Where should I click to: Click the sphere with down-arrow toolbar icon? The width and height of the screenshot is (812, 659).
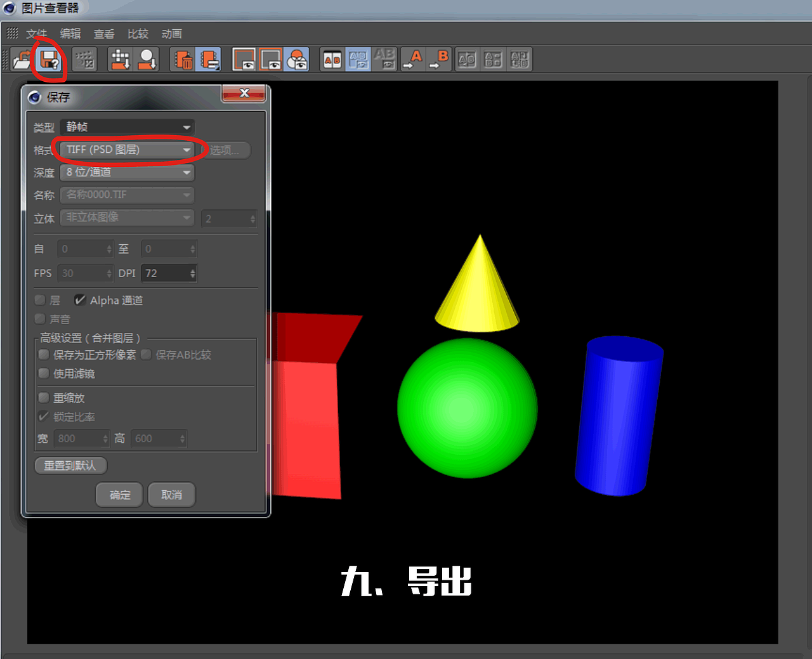pyautogui.click(x=147, y=60)
